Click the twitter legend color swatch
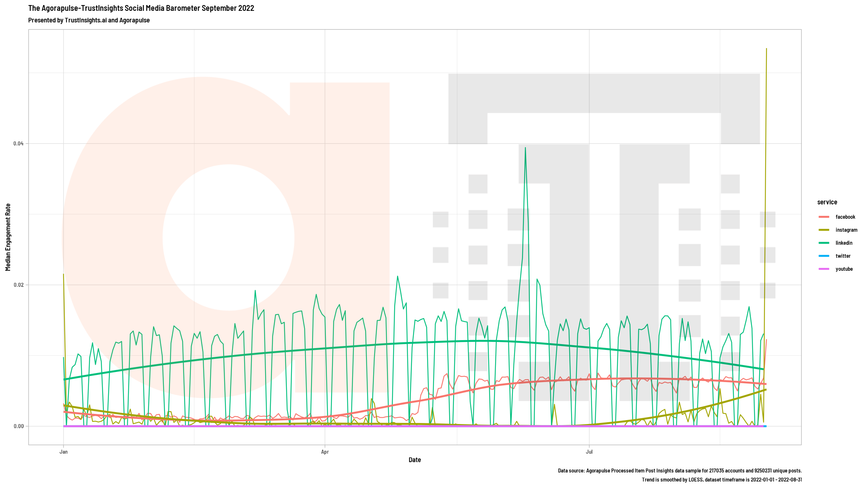 point(824,256)
